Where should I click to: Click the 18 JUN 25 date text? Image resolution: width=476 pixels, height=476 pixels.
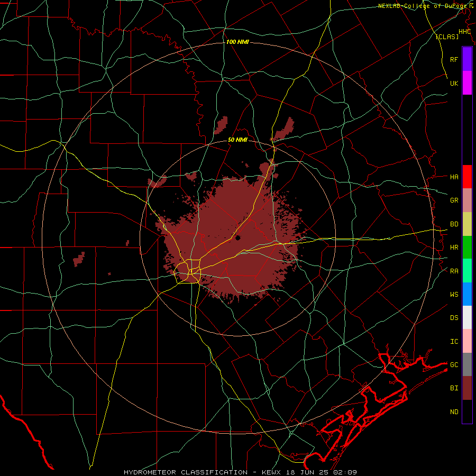pyautogui.click(x=307, y=472)
